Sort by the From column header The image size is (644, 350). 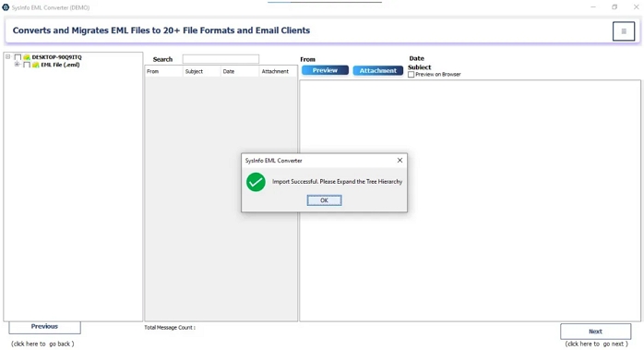[164, 71]
